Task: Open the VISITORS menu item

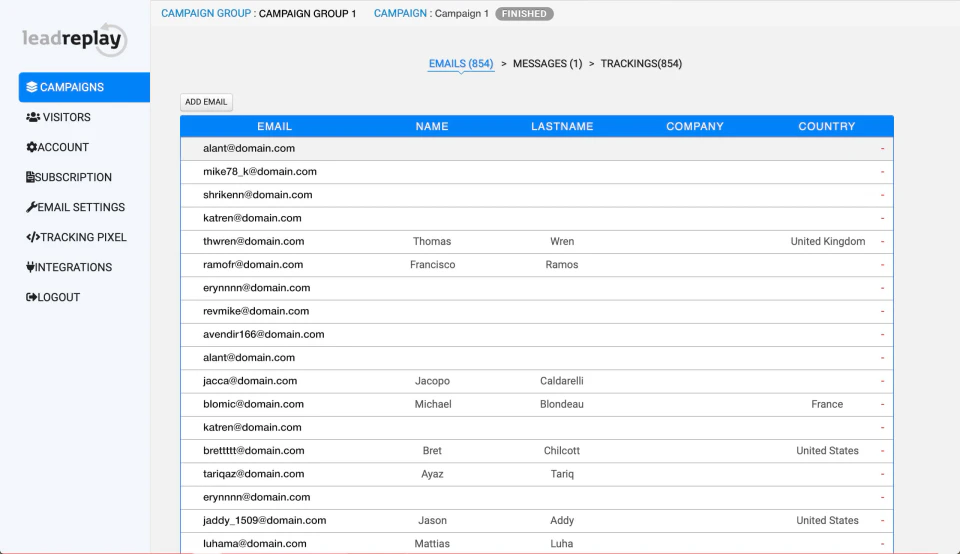Action: click(x=67, y=117)
